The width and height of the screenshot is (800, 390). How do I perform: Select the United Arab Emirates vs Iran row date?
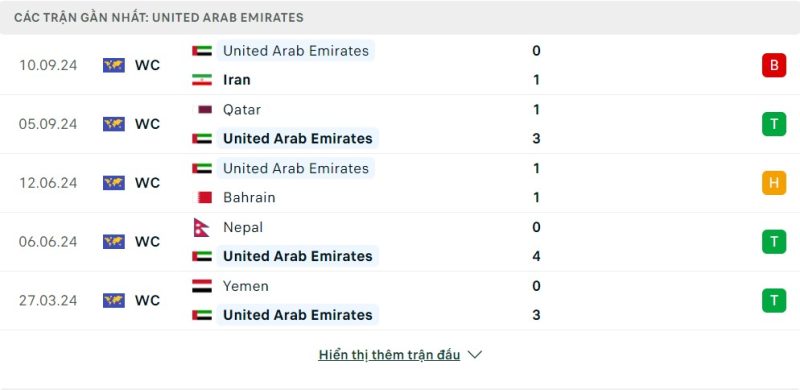point(48,65)
